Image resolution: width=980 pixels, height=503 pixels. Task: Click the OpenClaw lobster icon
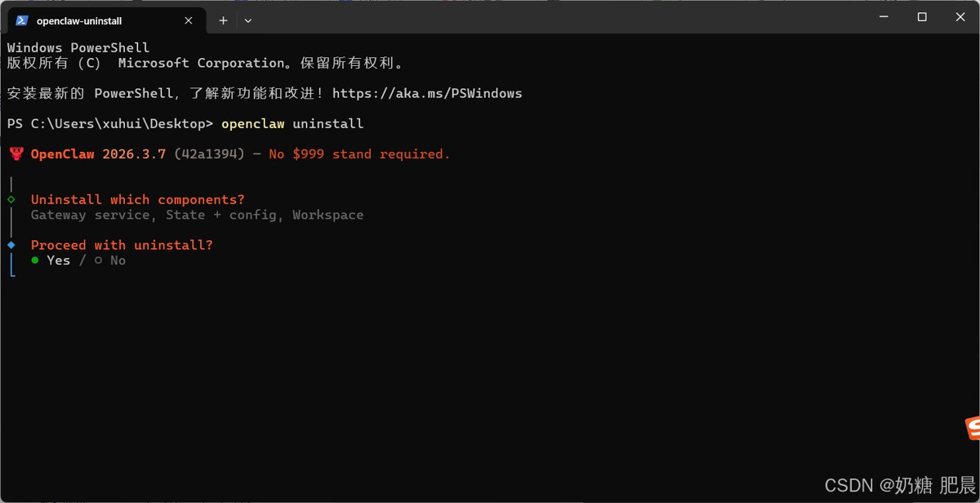click(16, 154)
